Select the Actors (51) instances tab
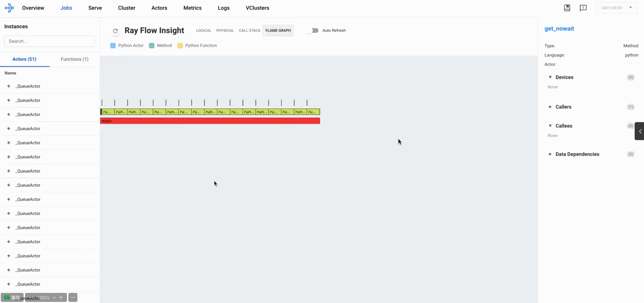This screenshot has height=303, width=644. (x=24, y=59)
